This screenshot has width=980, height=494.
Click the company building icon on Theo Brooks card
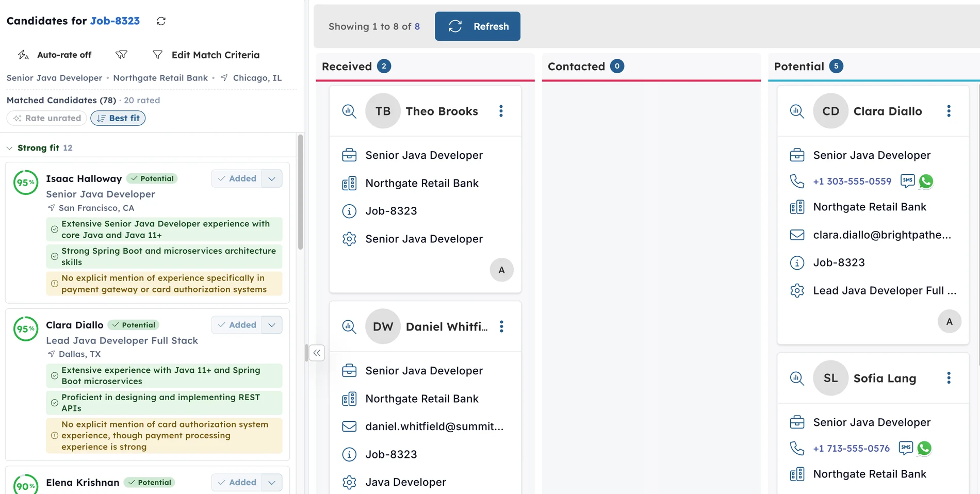[x=349, y=183]
